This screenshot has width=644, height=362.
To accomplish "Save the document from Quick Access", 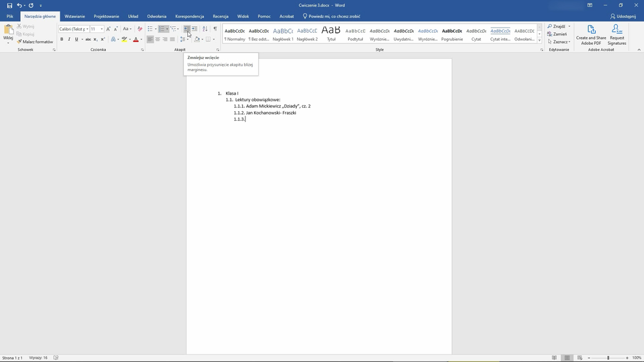I will point(9,5).
